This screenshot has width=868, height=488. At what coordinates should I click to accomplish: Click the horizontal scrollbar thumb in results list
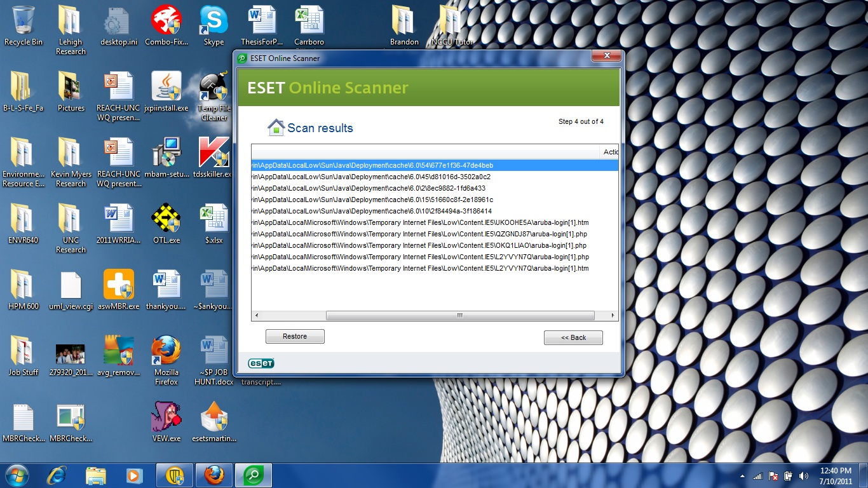tap(460, 315)
